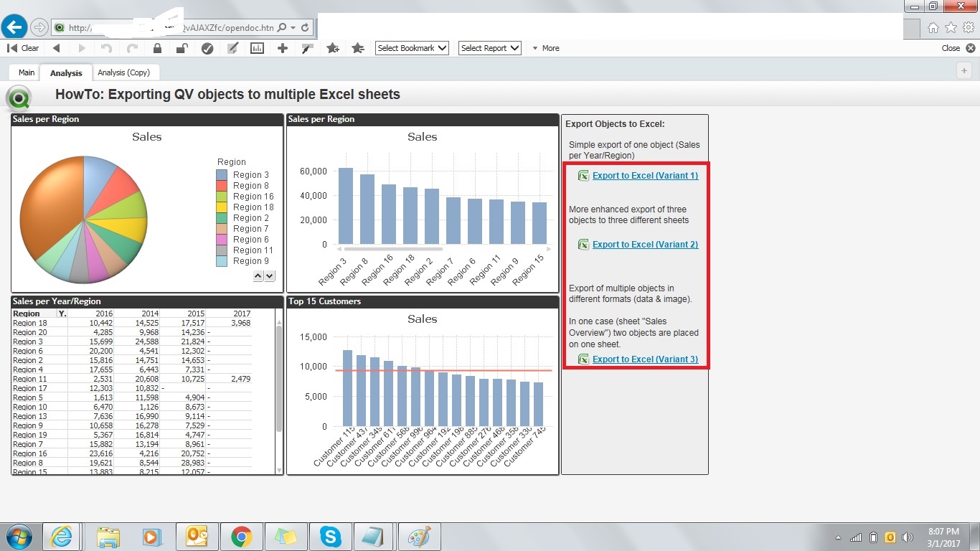Click the Clear selections button

click(23, 48)
